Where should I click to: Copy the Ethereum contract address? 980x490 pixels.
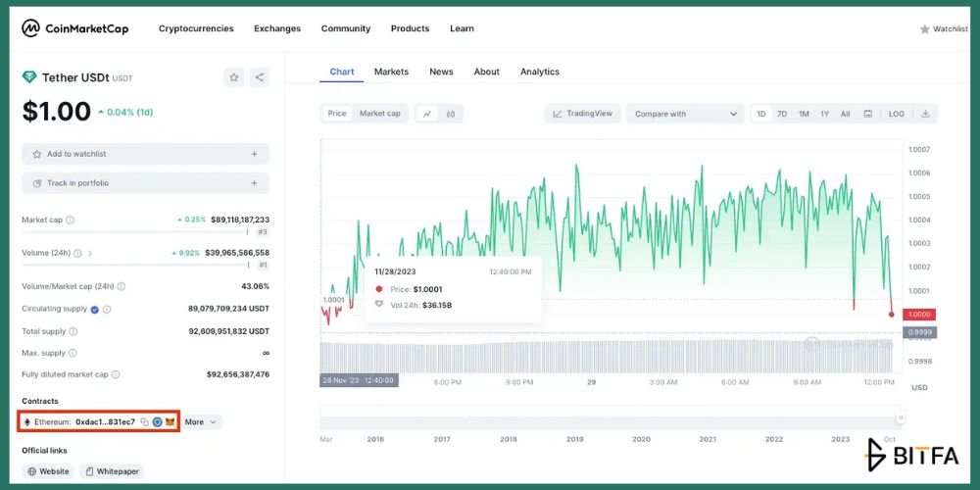pyautogui.click(x=144, y=421)
